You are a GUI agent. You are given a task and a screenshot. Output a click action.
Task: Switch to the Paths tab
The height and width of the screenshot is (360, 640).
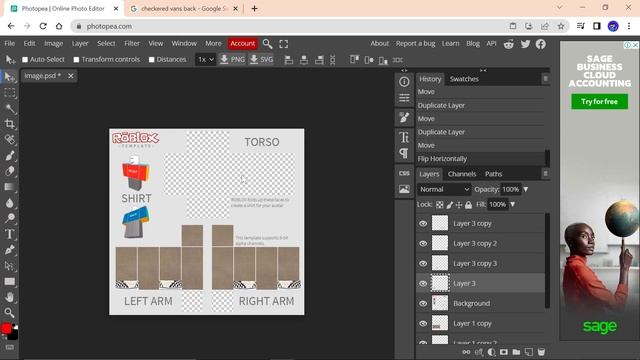493,174
